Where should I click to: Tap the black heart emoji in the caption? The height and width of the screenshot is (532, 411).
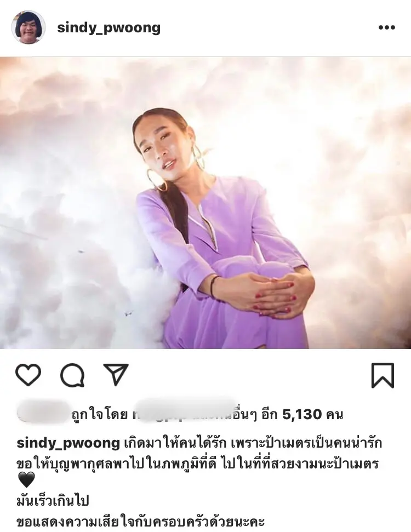(26, 480)
